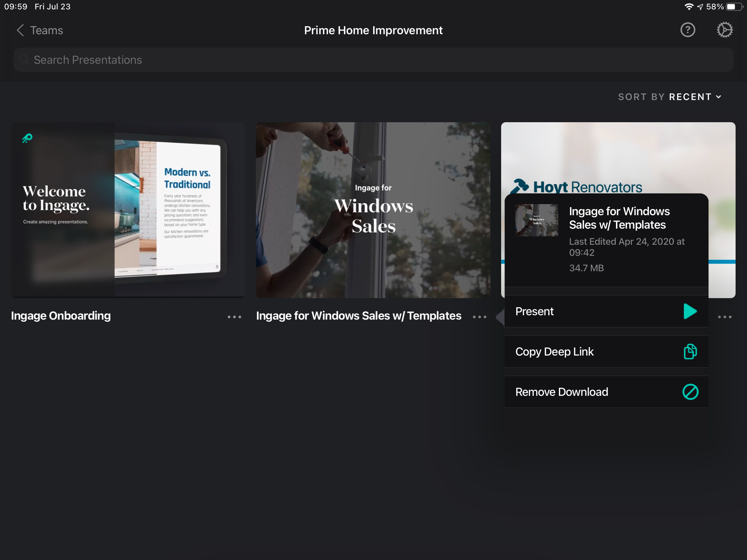Click the Ingage for Windows Sales w/ Templates card title
The width and height of the screenshot is (747, 560).
[359, 316]
